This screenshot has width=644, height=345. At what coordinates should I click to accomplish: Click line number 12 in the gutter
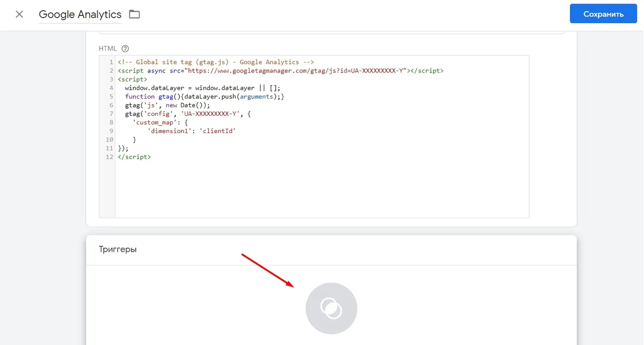point(109,157)
